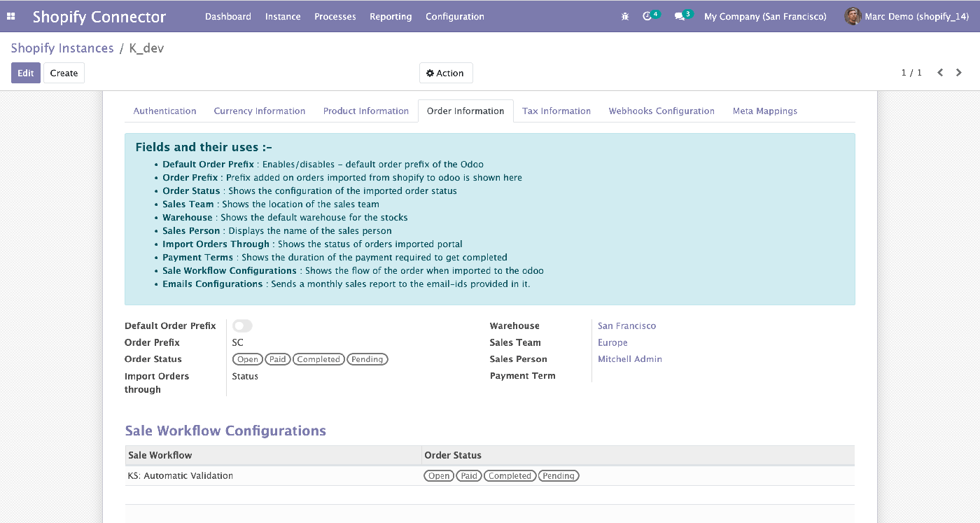Click Paid tag in workflow table row

coord(469,475)
